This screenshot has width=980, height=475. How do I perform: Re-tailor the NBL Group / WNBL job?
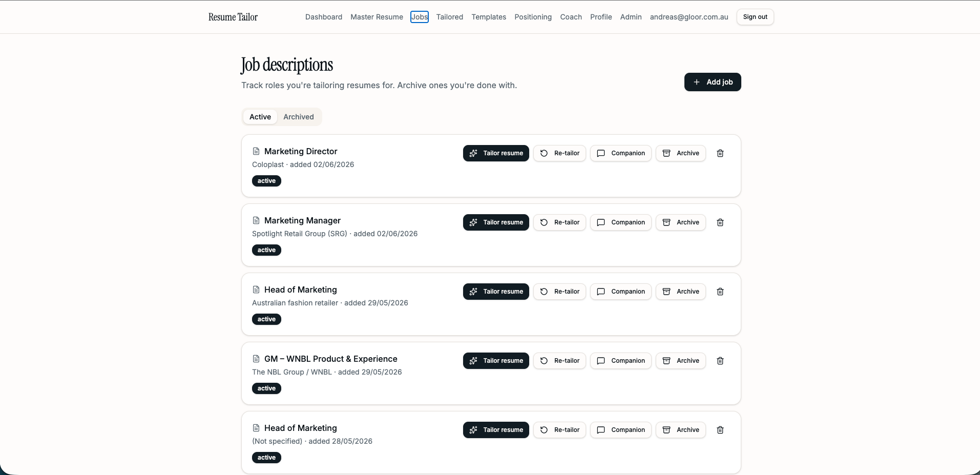pos(559,361)
